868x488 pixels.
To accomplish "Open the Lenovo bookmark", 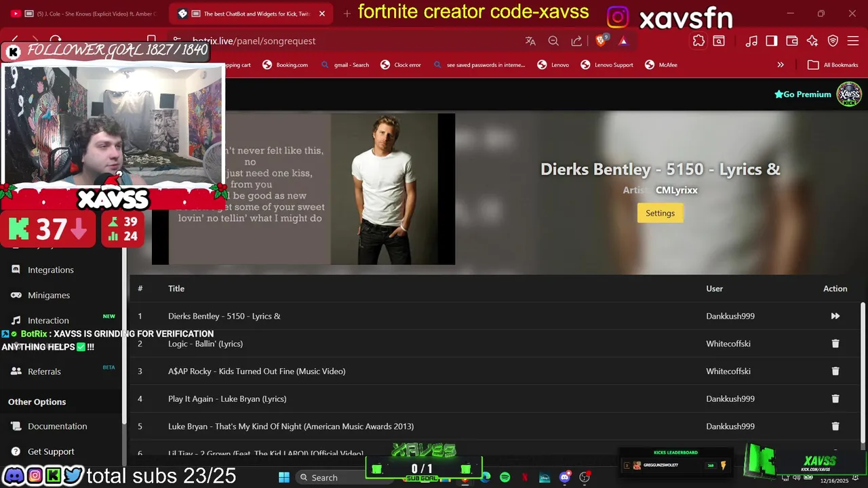I will [x=553, y=65].
